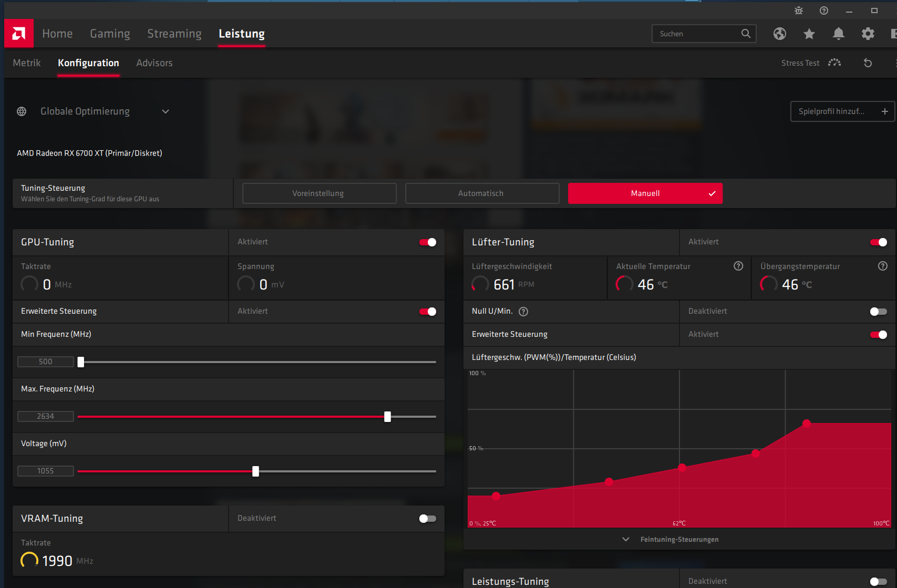Open the bug report icon

point(799,11)
